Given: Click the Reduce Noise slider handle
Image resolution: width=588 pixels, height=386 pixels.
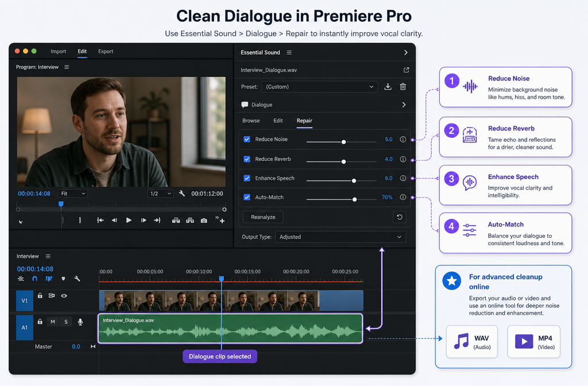Looking at the screenshot, I should (343, 142).
